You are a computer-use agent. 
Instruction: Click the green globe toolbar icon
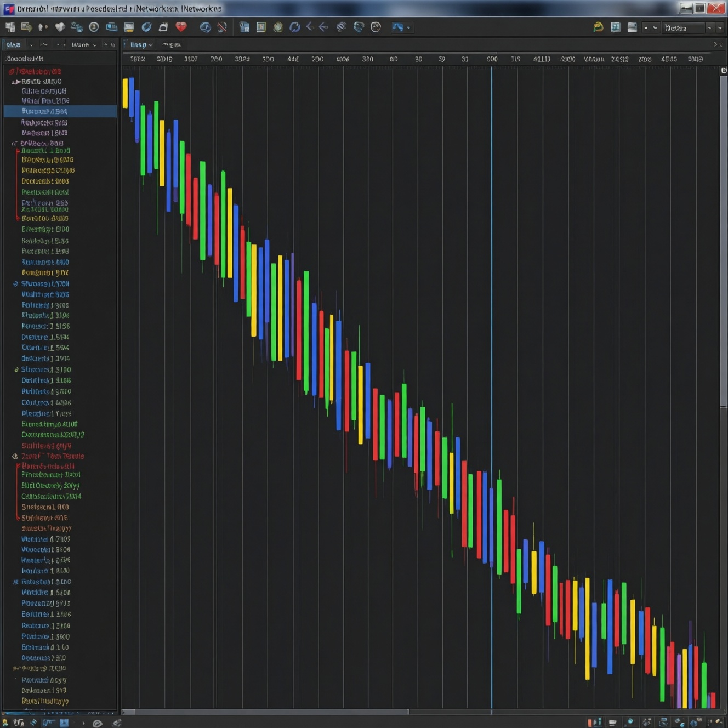coord(278,27)
